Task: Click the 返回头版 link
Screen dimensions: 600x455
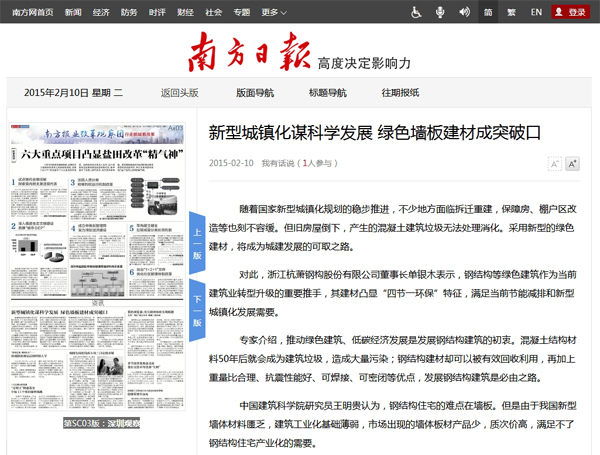Action: [x=180, y=93]
